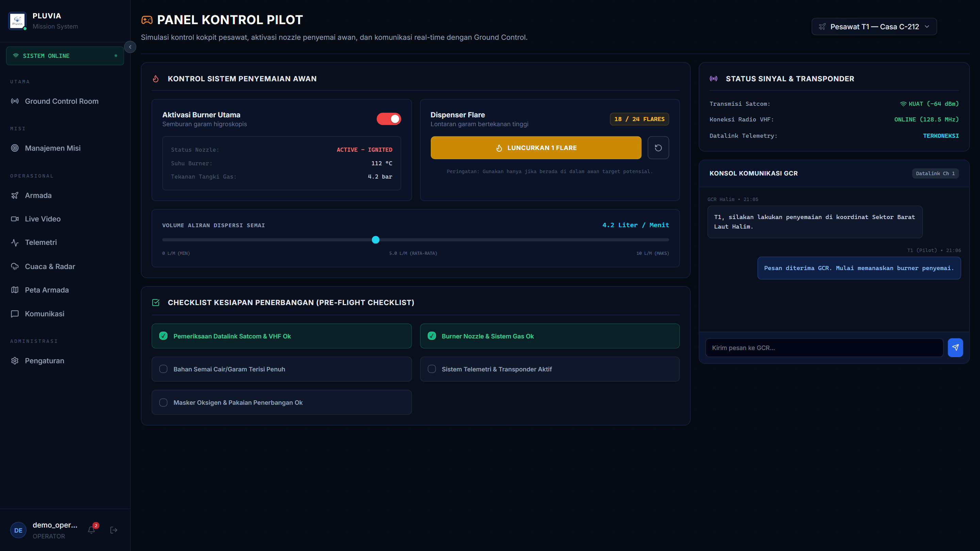
Task: Click the demo_oper... username label
Action: [55, 525]
